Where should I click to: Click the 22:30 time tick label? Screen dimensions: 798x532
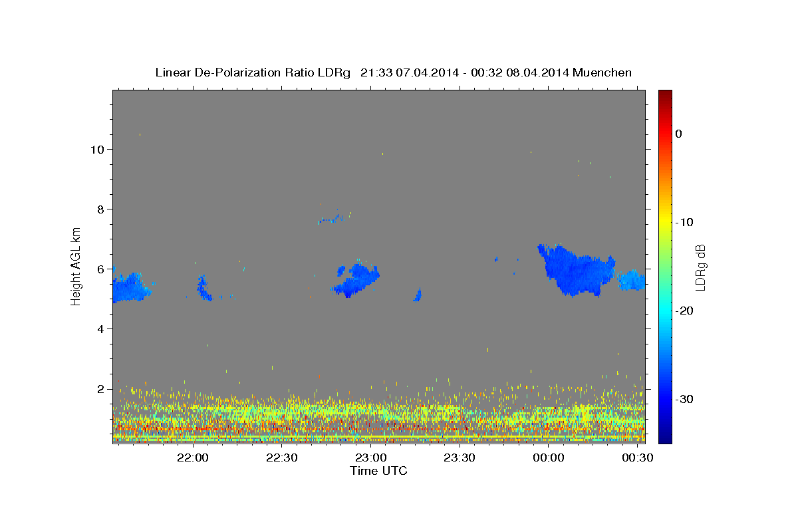tap(282, 458)
